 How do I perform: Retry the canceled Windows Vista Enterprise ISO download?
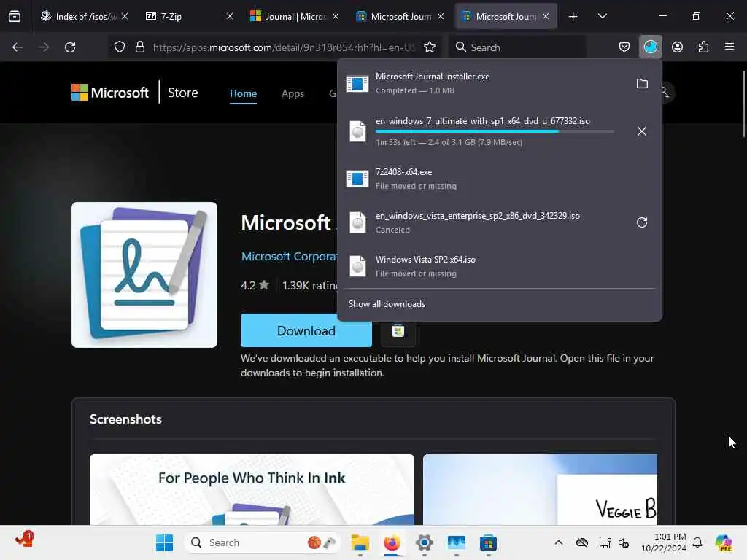tap(642, 222)
